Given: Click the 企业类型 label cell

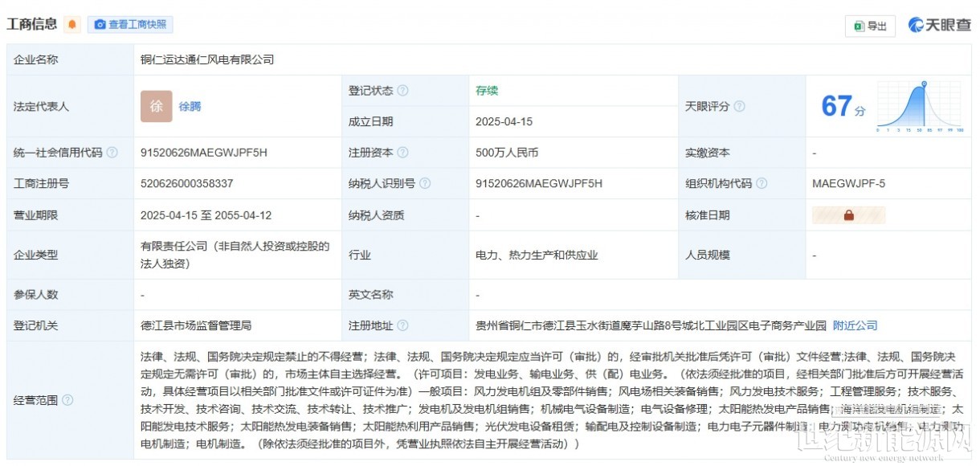Looking at the screenshot, I should pyautogui.click(x=70, y=255).
